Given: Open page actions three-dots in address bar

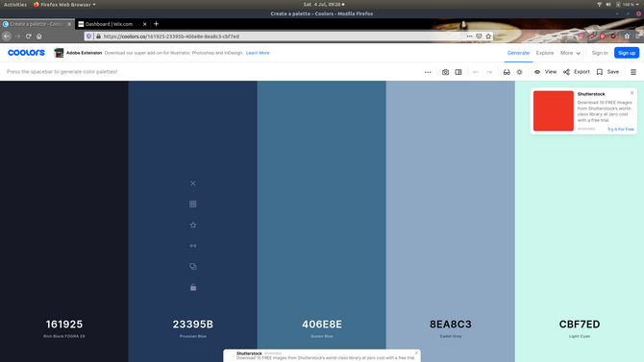Looking at the screenshot, I should [x=469, y=36].
